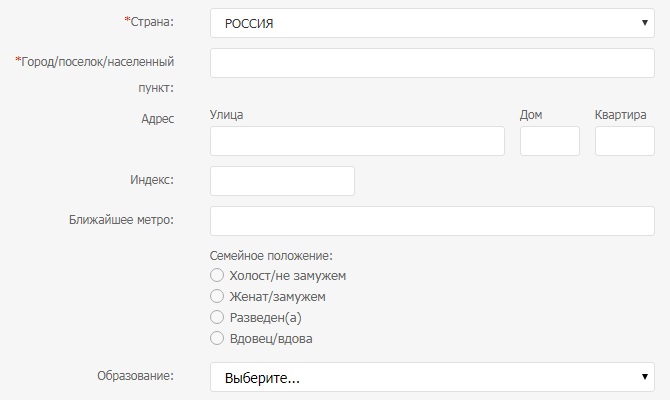The image size is (670, 400).
Task: Choose the Вдовец/вдова radio option
Action: click(x=217, y=338)
